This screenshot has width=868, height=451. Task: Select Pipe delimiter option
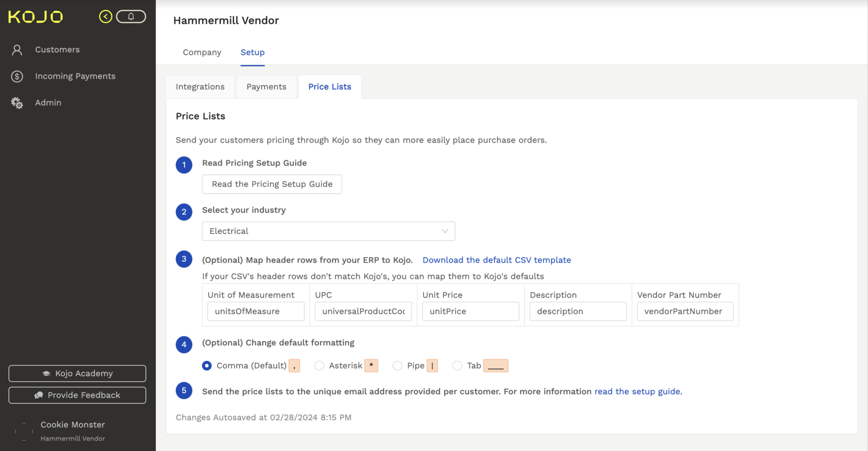pos(397,365)
